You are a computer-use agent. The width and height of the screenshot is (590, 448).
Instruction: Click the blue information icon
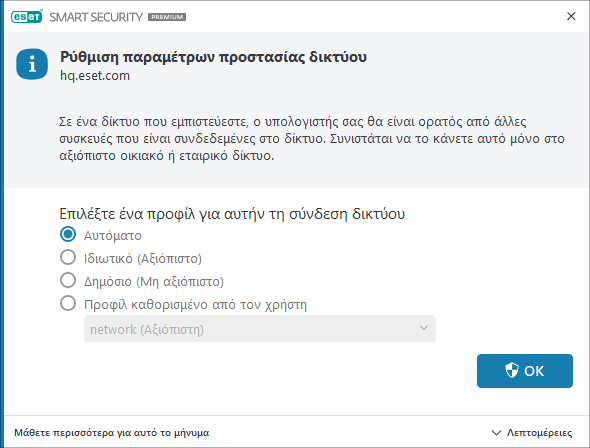(32, 64)
